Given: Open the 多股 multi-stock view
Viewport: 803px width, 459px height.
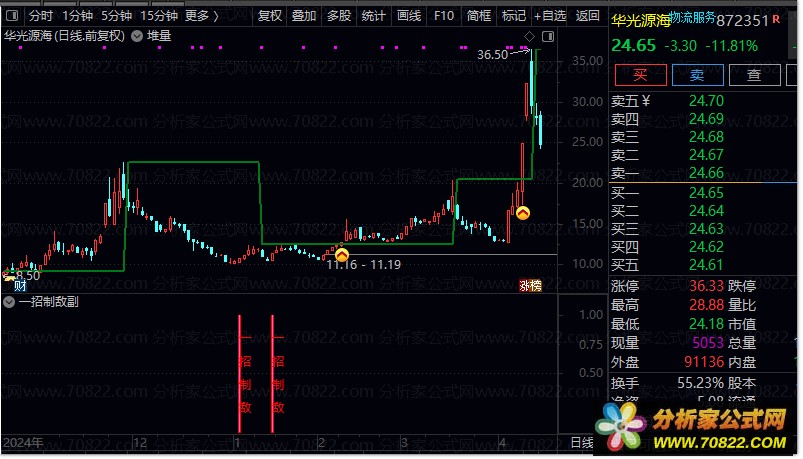Looking at the screenshot, I should coord(339,16).
